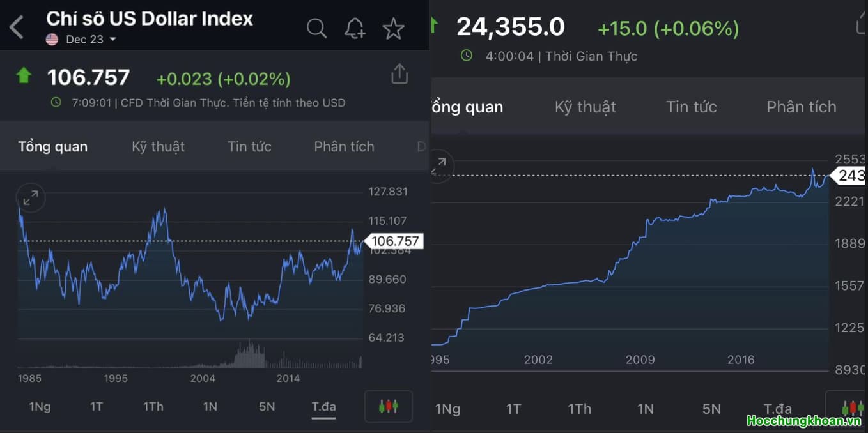Choose the 5N range on left chart
The width and height of the screenshot is (868, 433).
click(267, 407)
